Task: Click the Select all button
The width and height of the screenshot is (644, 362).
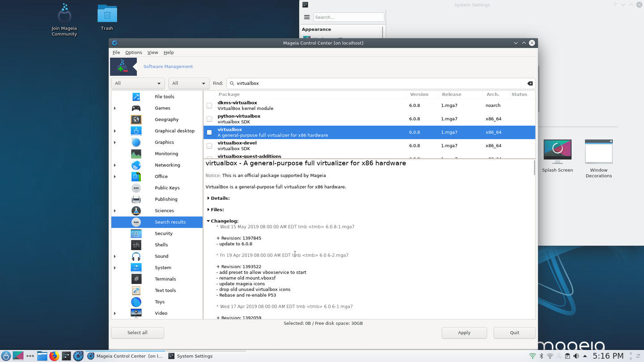Action: [137, 333]
